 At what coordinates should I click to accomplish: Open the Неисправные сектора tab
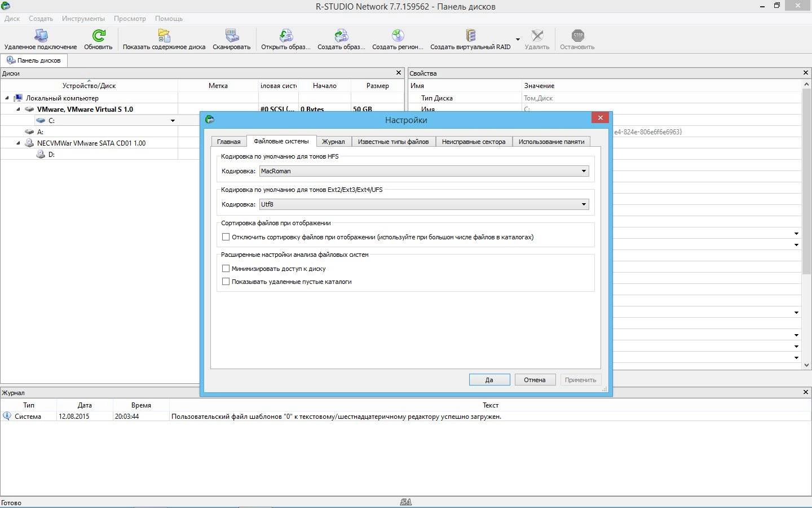click(x=474, y=142)
